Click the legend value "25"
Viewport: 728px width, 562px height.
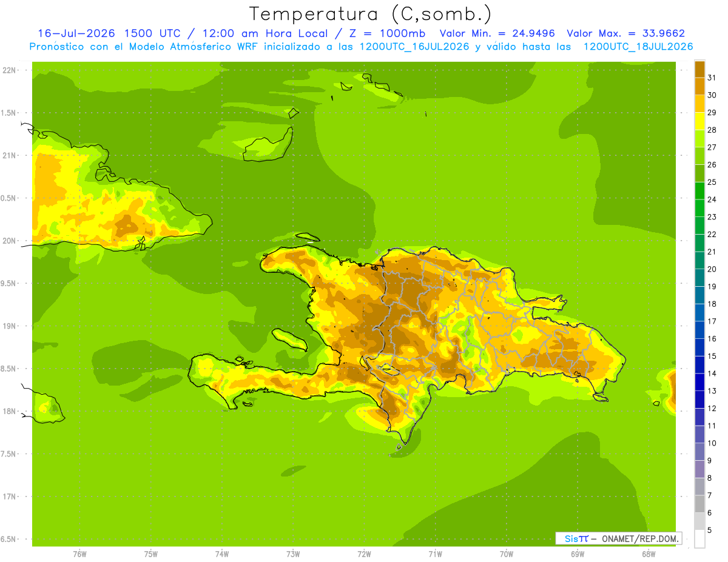click(712, 182)
